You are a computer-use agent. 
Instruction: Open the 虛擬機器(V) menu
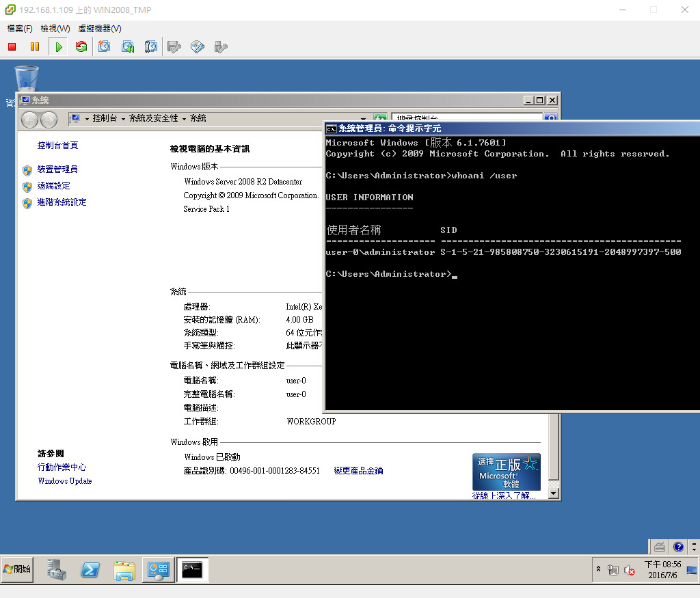tap(100, 29)
